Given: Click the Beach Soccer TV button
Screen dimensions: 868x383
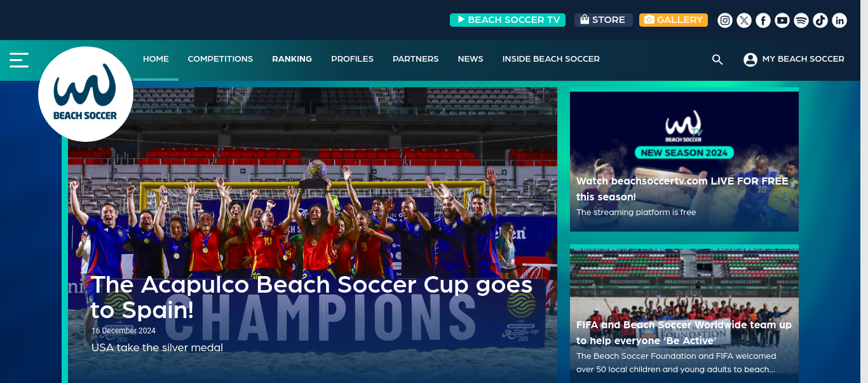Looking at the screenshot, I should (x=508, y=20).
